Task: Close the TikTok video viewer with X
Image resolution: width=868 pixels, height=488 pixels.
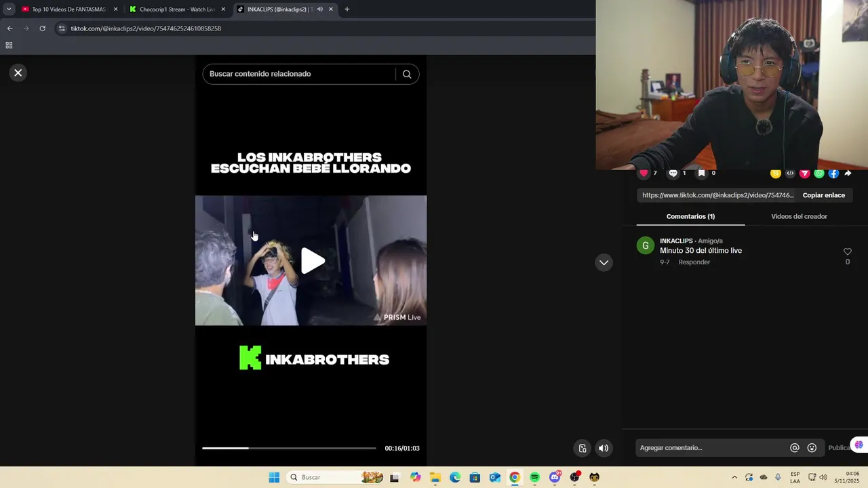Action: [18, 73]
